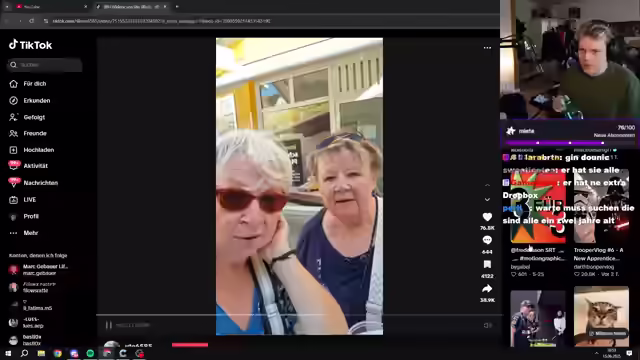640x360 pixels.
Task: Click the Hochladen plus icon
Action: tap(13, 150)
